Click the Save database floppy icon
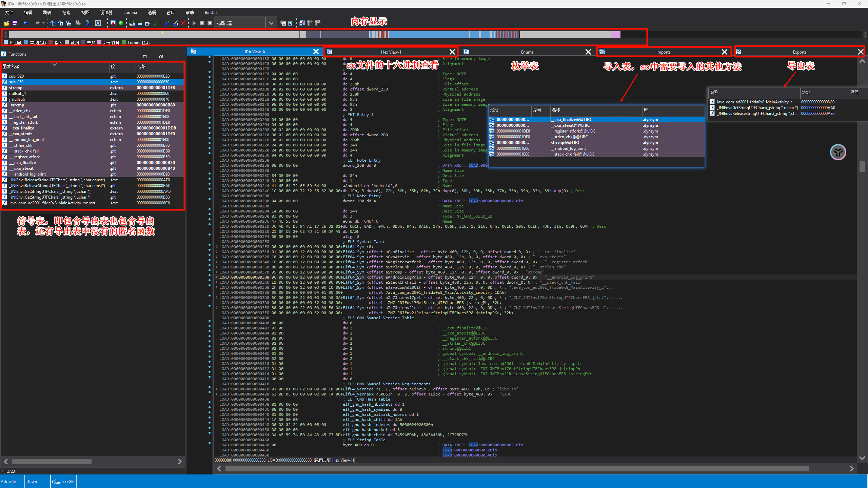 coord(15,23)
